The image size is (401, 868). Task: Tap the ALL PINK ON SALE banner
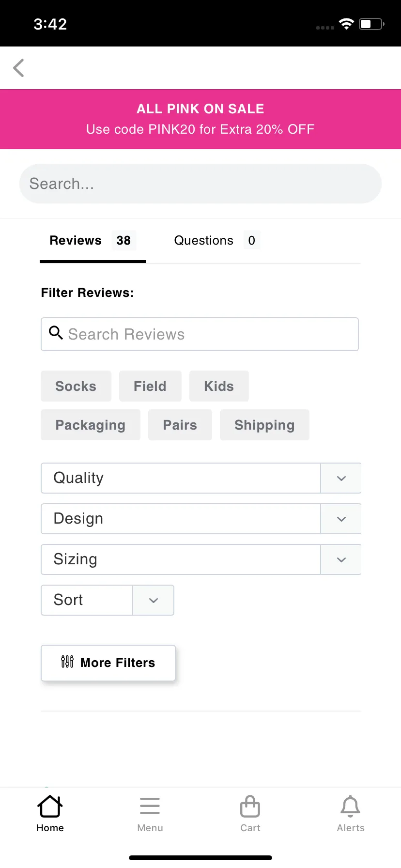200,119
